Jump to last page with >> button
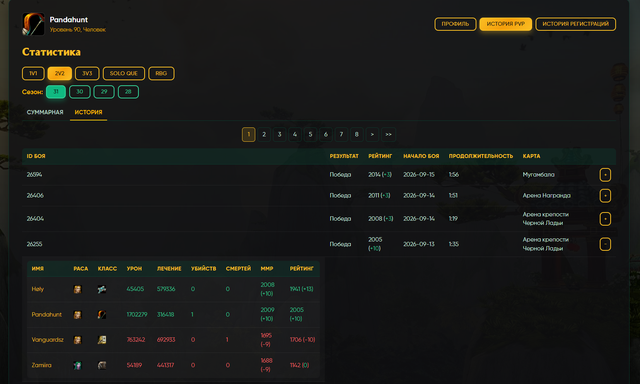The image size is (640, 384). (389, 134)
